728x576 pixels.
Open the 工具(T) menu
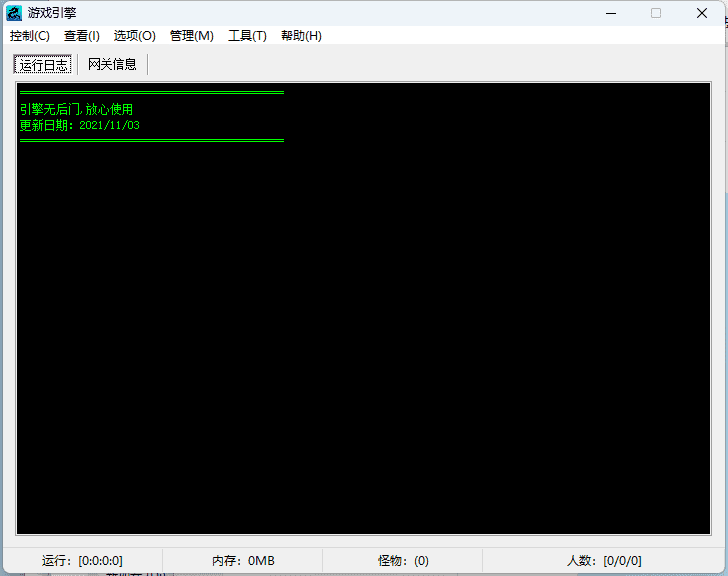pyautogui.click(x=247, y=36)
